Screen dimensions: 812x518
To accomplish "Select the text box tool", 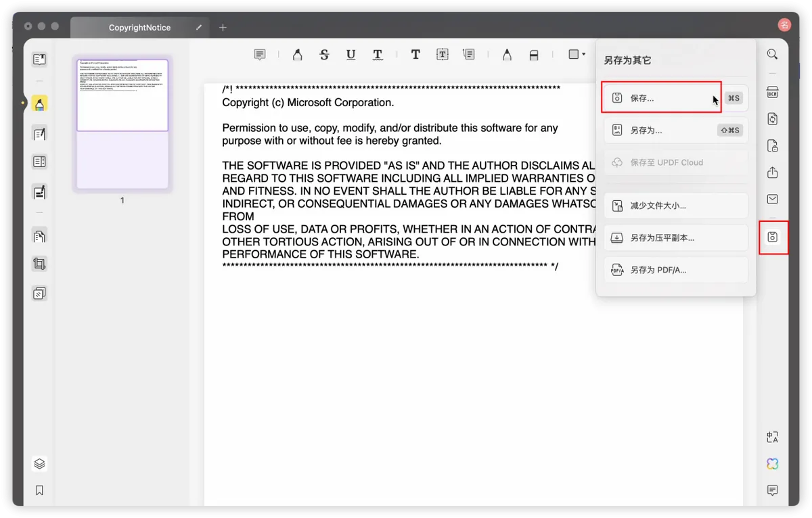I will coord(442,55).
